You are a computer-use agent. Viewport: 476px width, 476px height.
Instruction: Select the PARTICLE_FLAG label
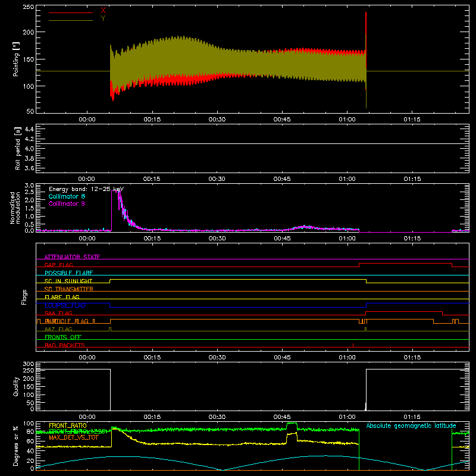67,321
